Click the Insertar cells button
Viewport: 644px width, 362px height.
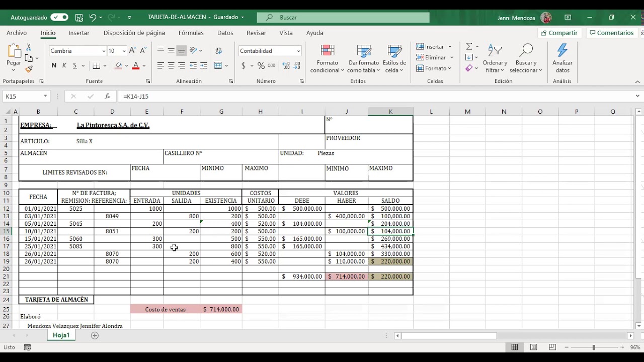click(431, 47)
